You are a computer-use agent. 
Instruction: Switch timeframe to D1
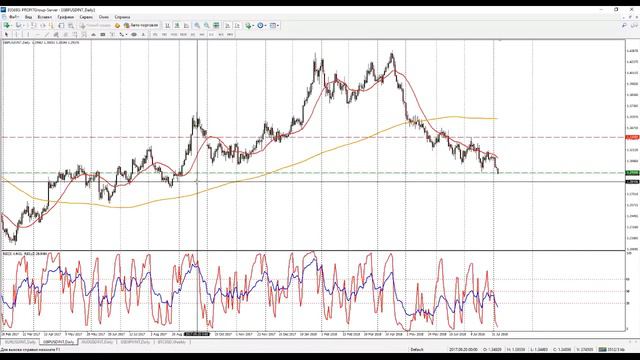[x=211, y=34]
